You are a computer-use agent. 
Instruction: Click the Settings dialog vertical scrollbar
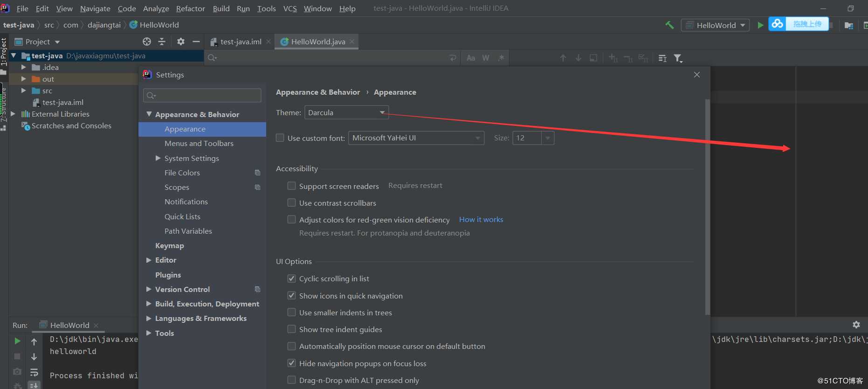pos(707,207)
